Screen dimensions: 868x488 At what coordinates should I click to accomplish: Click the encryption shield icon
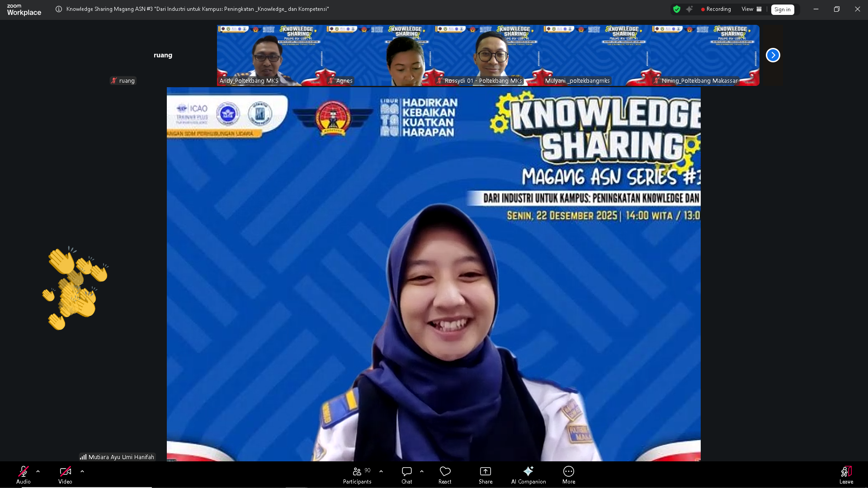(x=677, y=9)
